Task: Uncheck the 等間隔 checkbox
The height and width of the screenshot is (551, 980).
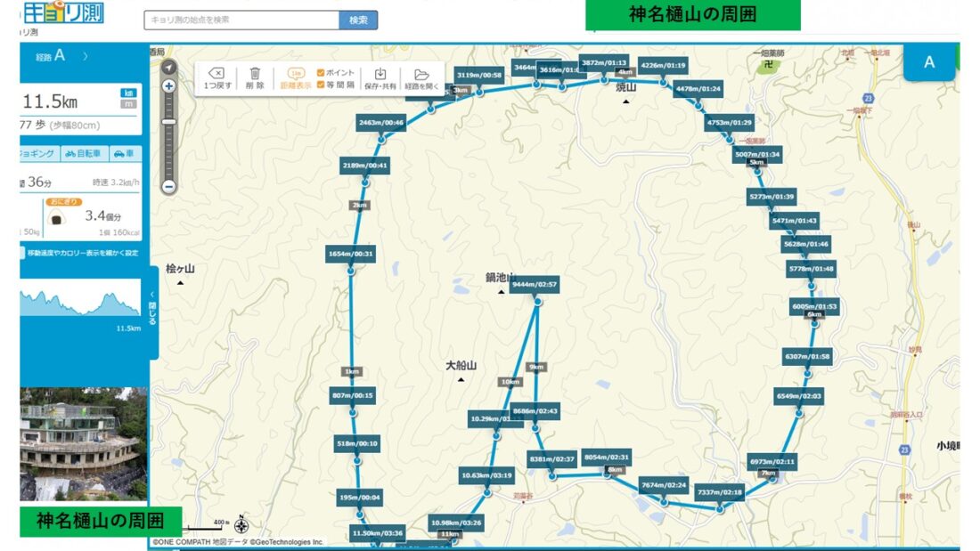Action: click(x=321, y=85)
